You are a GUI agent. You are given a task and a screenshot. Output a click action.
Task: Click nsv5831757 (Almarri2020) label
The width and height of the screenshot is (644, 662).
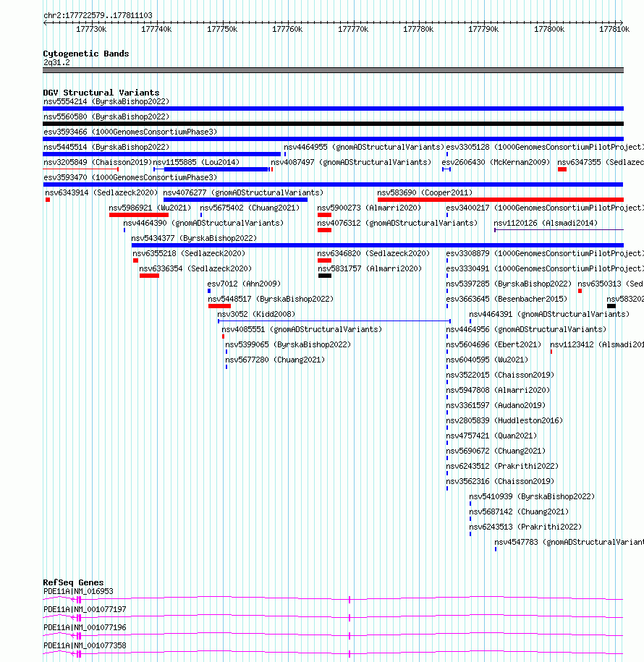pos(370,269)
